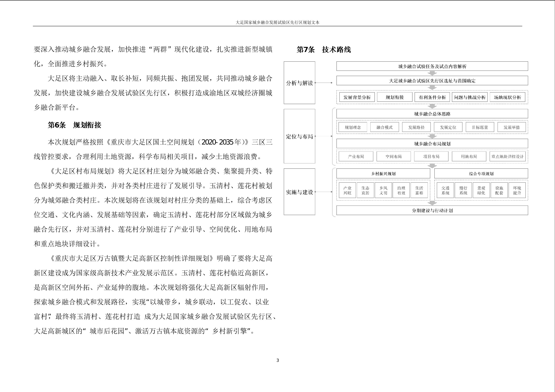
Task: Click the 综合专项规划 flowchart bar
Action: 481,173
